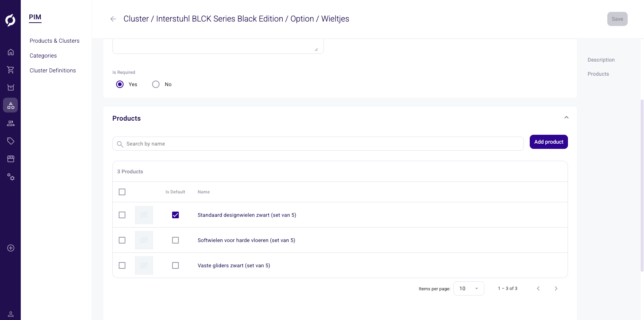Go to previous page of products
This screenshot has width=644, height=320.
[x=538, y=288]
